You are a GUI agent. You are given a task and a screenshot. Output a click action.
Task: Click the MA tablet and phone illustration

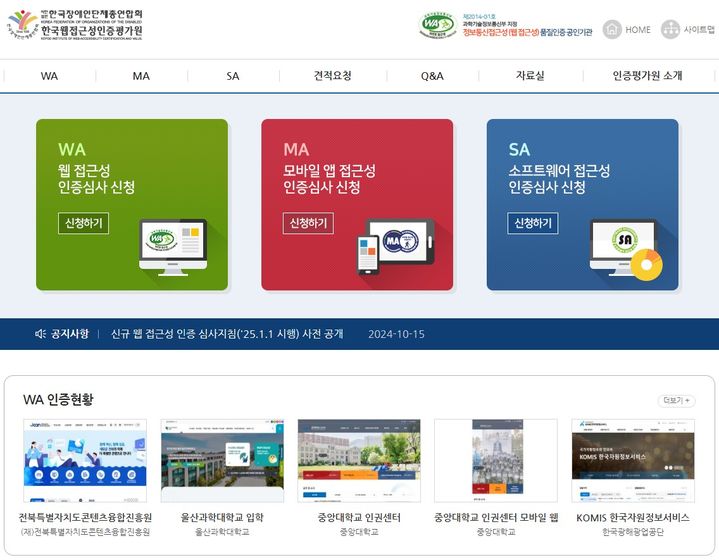pos(396,247)
